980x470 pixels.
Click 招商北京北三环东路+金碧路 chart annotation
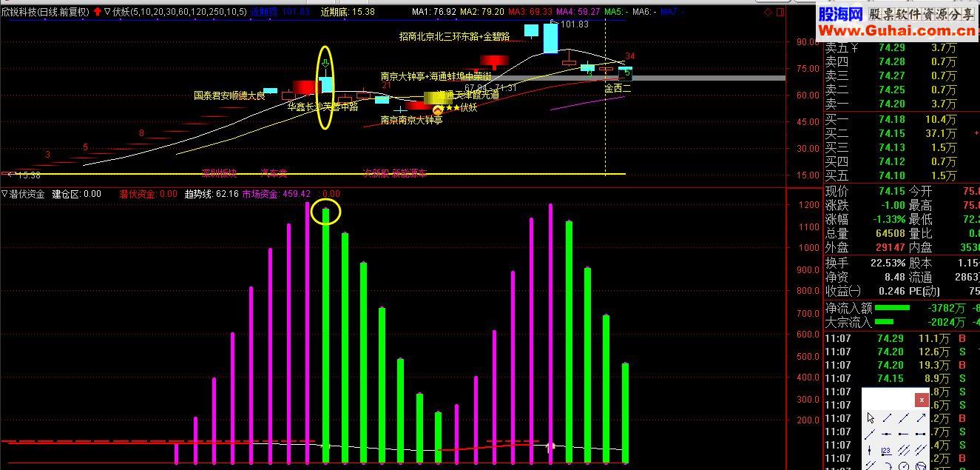point(454,36)
